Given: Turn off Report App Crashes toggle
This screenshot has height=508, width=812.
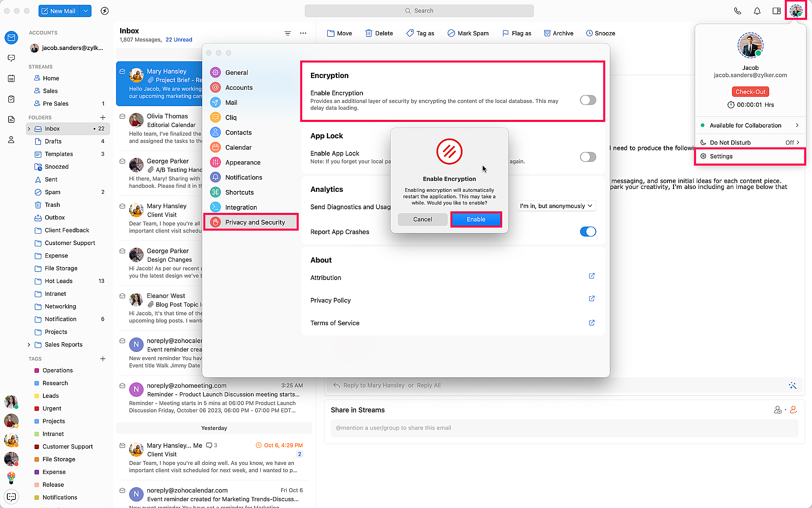Looking at the screenshot, I should 588,232.
